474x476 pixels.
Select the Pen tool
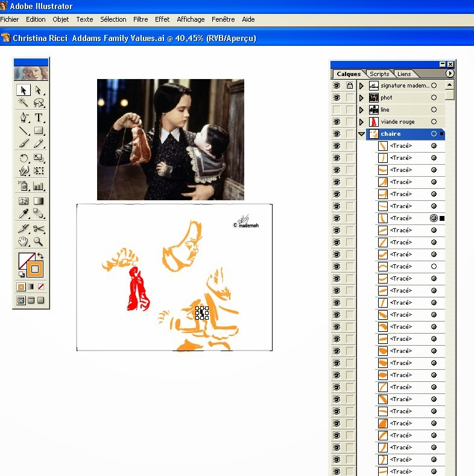click(x=24, y=118)
